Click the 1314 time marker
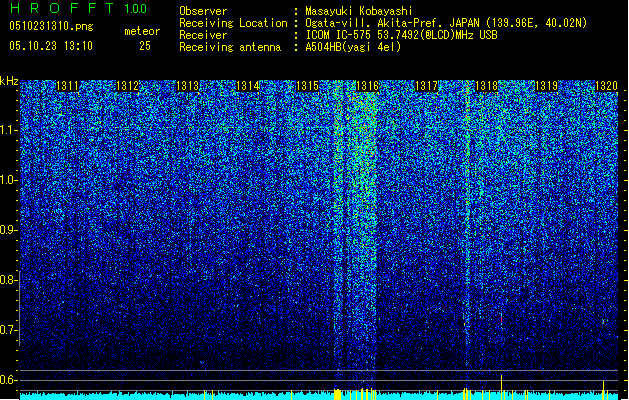Screen dimensions: 629x400 [x=248, y=86]
